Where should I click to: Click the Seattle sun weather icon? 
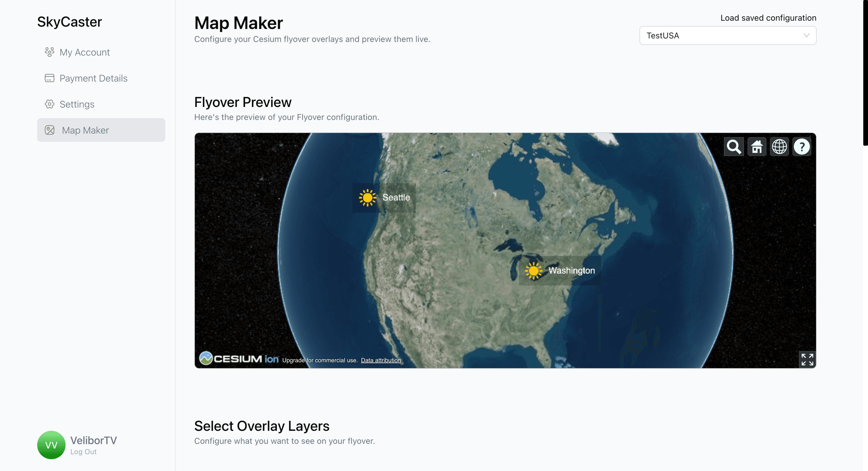pyautogui.click(x=367, y=198)
